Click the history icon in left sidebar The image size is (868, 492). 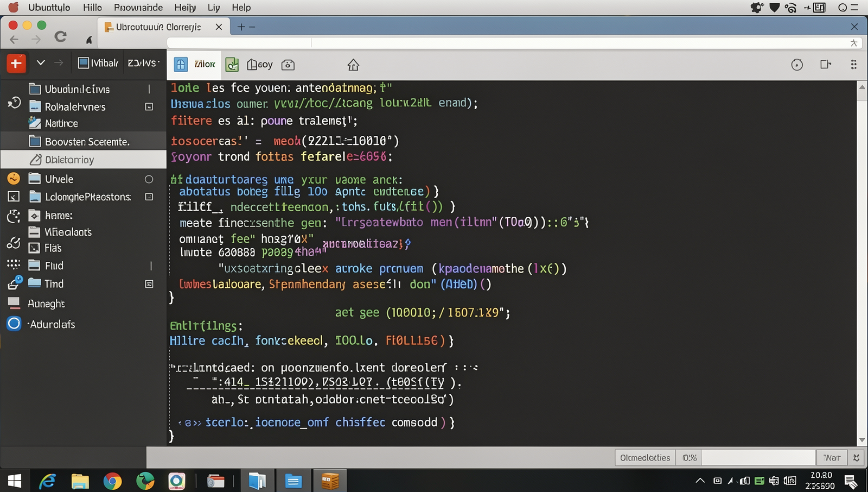[14, 103]
